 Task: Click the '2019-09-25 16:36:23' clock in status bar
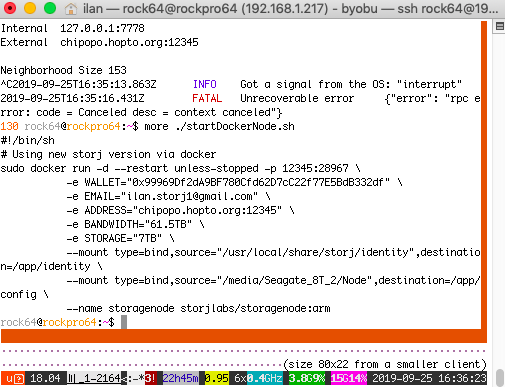click(429, 378)
